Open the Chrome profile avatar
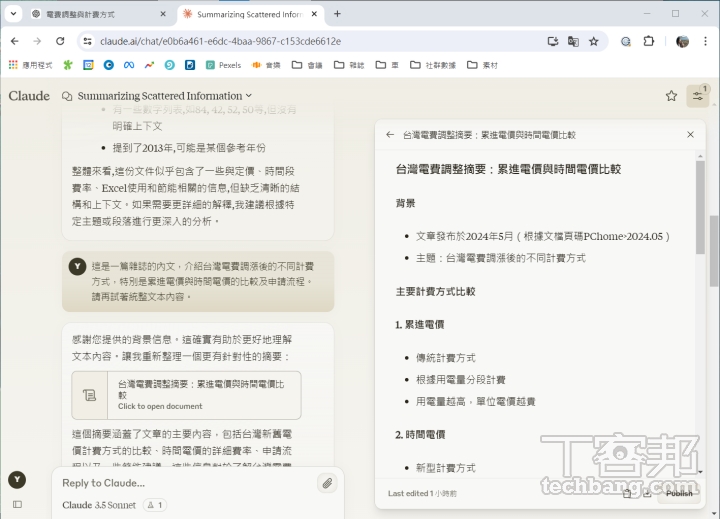 pos(682,41)
